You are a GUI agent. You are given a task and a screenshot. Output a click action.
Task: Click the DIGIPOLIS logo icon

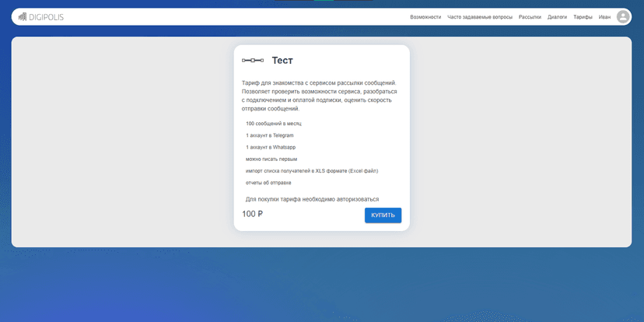[x=22, y=16]
